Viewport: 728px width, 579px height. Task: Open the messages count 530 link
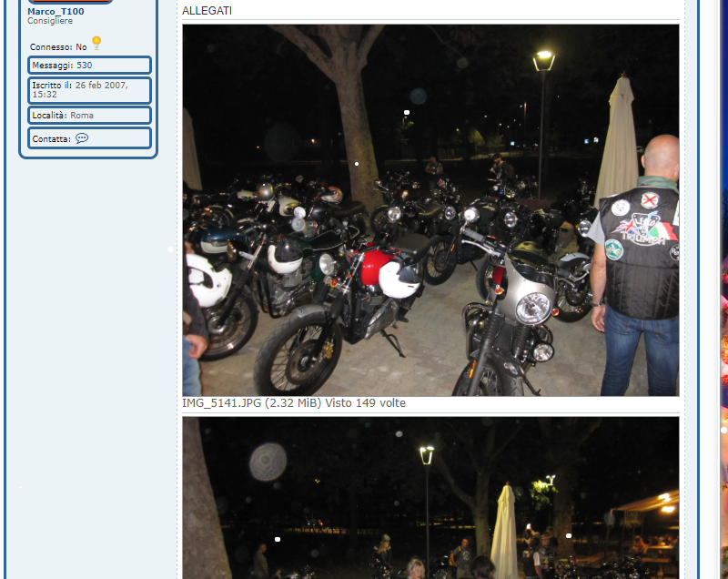pos(84,66)
